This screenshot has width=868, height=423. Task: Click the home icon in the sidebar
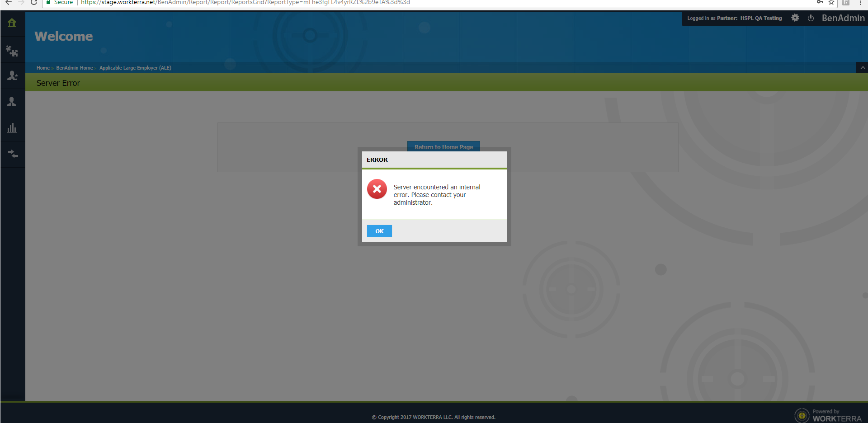tap(12, 23)
